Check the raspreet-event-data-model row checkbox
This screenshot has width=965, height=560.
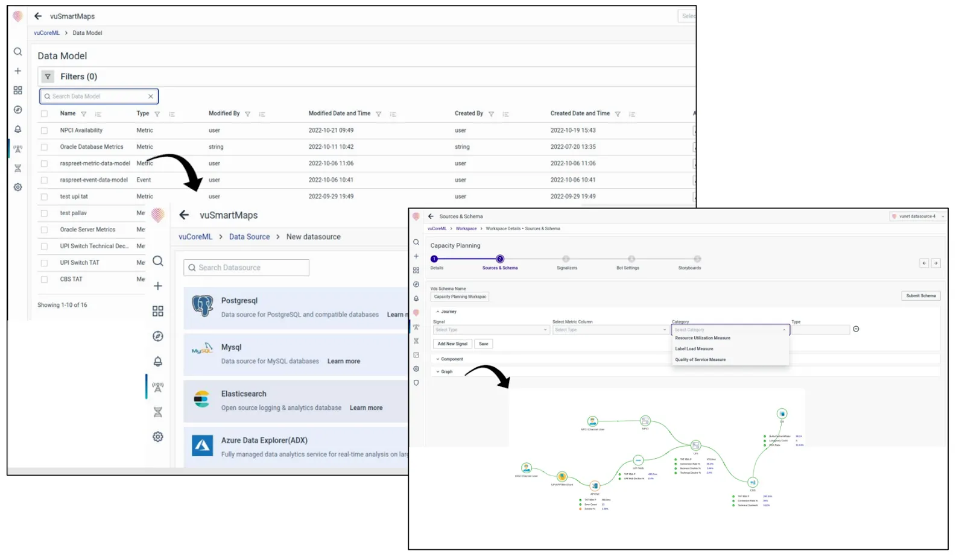[44, 180]
